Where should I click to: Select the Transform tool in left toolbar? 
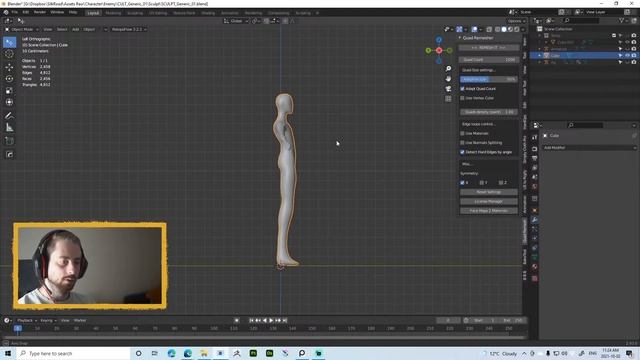pyautogui.click(x=9, y=102)
